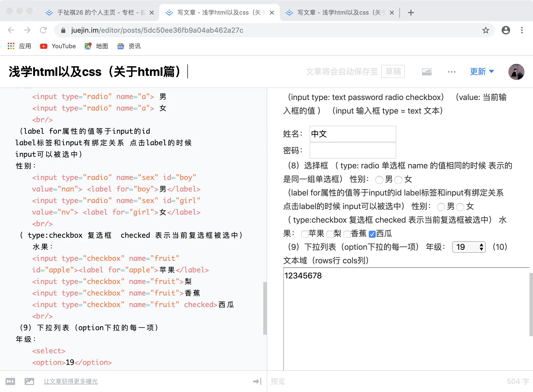Viewport: 533px width, 392px height.
Task: Open the three-dots more options menu
Action: click(x=451, y=72)
